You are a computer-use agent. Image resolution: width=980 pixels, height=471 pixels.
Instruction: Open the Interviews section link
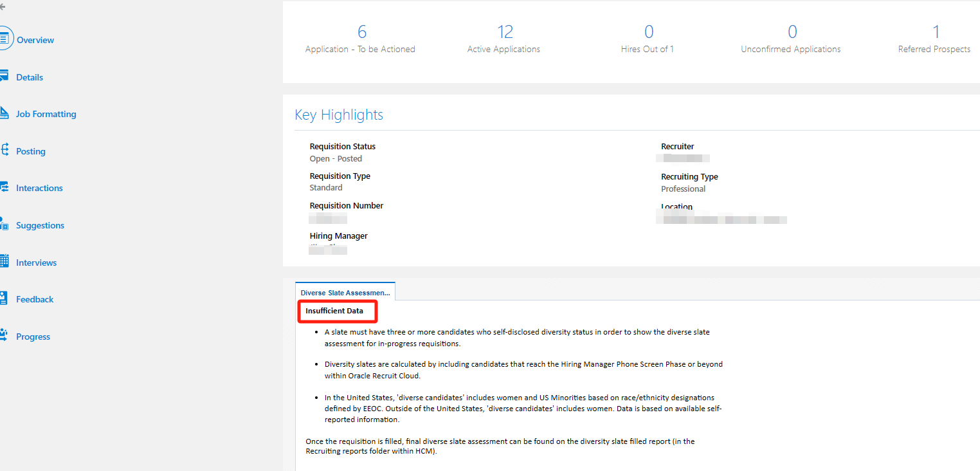pos(37,263)
